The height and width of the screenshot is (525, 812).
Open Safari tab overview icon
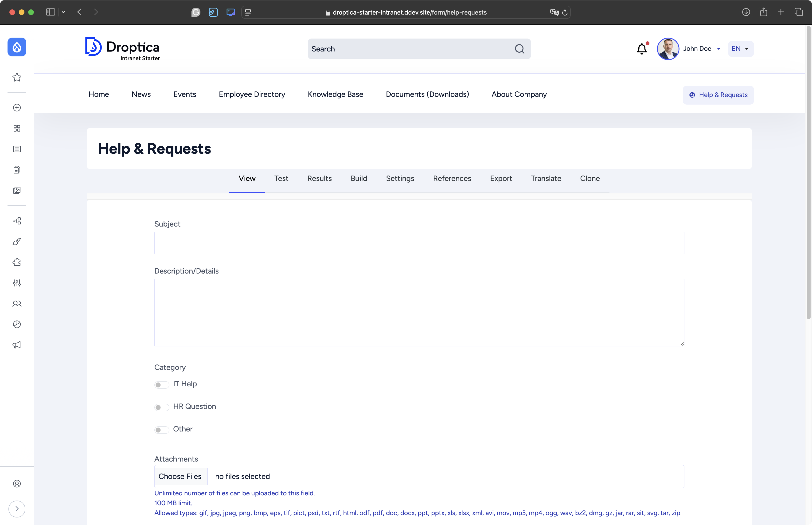[x=798, y=12]
